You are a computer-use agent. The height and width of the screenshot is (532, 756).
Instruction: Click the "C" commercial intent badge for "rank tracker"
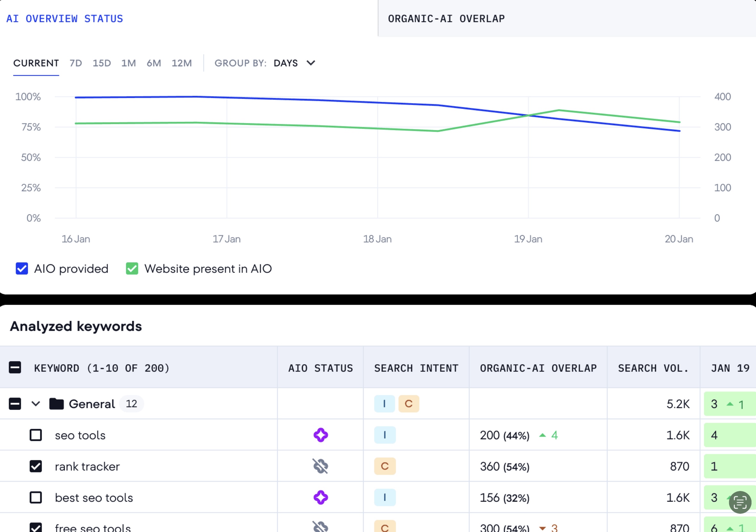coord(384,466)
